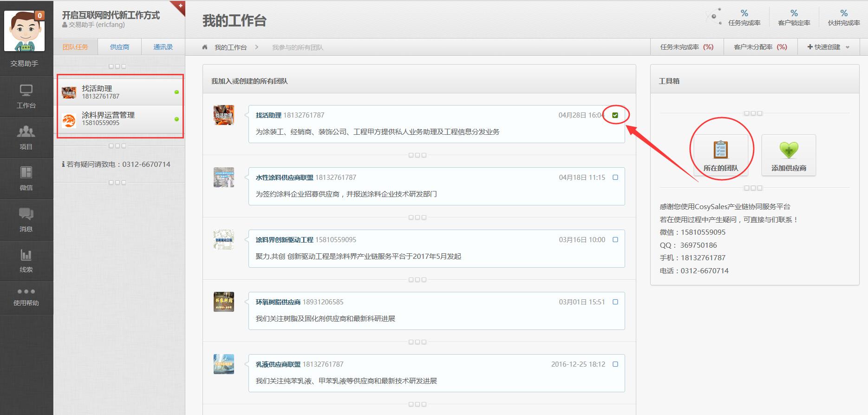Open 线索 chart icon in sidebar
This screenshot has height=415, width=868.
pyautogui.click(x=26, y=260)
